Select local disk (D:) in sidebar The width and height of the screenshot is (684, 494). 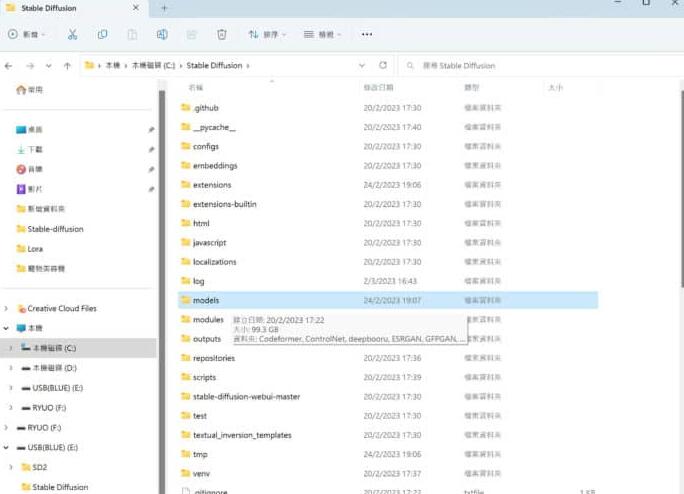[49, 368]
